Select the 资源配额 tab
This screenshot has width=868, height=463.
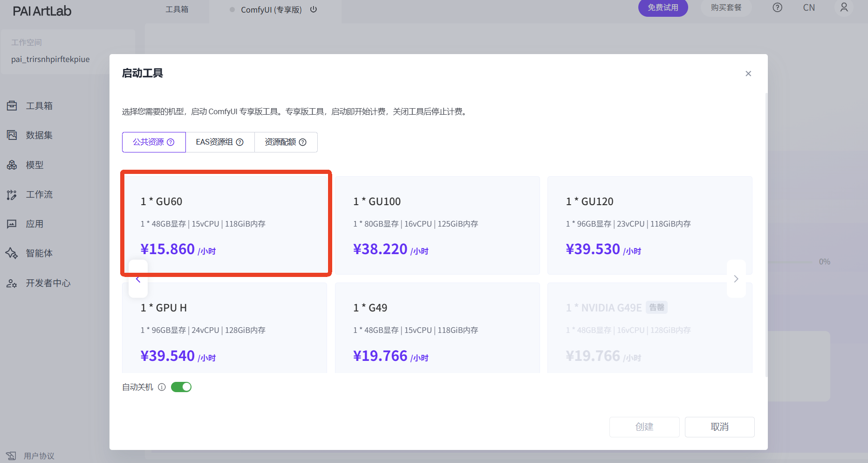tap(286, 142)
